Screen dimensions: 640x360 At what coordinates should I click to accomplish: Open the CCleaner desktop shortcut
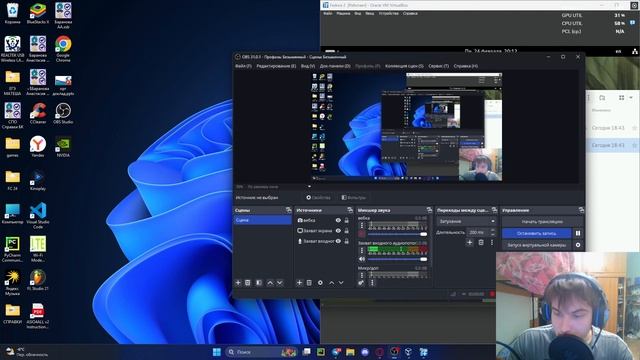pyautogui.click(x=38, y=113)
